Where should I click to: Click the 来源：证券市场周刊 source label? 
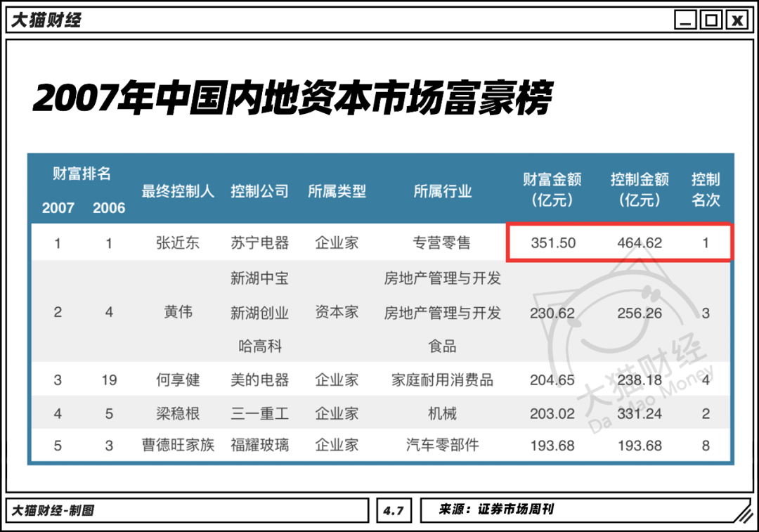pyautogui.click(x=496, y=510)
